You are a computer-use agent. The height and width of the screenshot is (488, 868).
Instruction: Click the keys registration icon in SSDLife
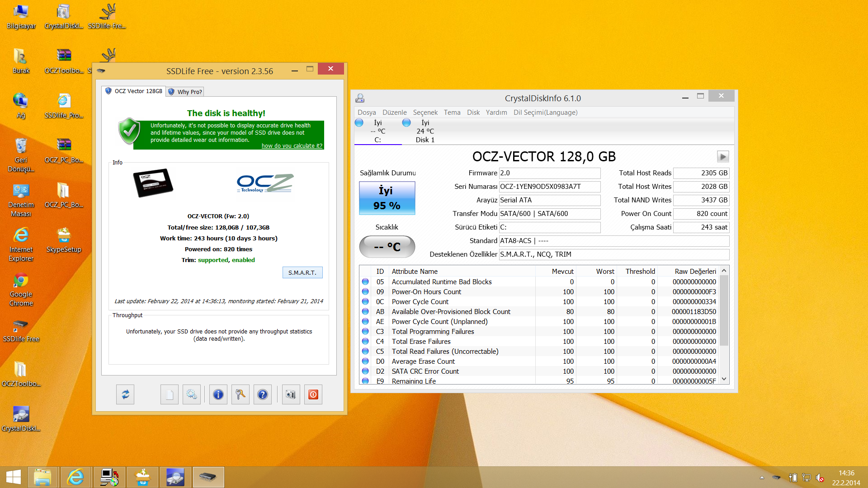(x=241, y=394)
